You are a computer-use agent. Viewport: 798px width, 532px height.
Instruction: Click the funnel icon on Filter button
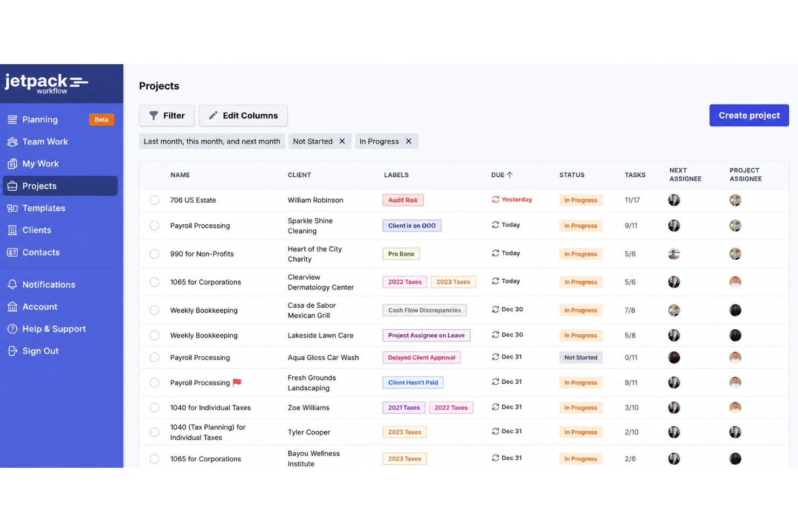(x=154, y=115)
